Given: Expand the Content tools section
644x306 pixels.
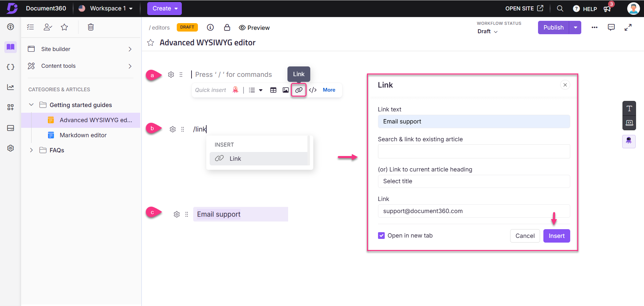Looking at the screenshot, I should pos(80,66).
